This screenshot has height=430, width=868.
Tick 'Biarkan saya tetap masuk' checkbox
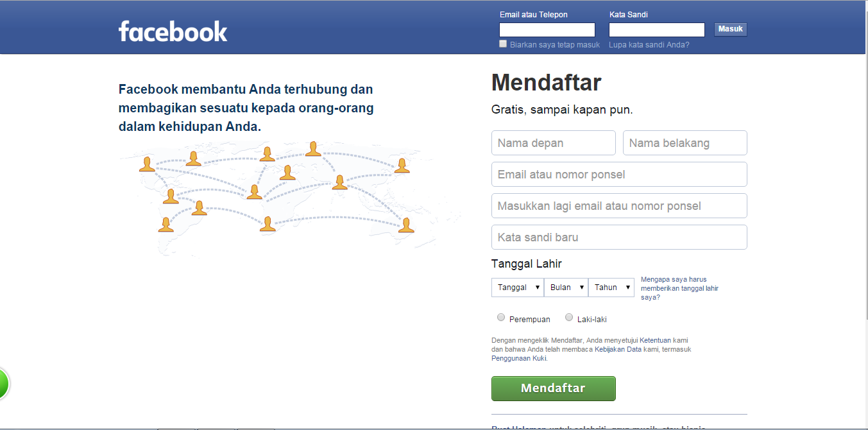[x=503, y=44]
